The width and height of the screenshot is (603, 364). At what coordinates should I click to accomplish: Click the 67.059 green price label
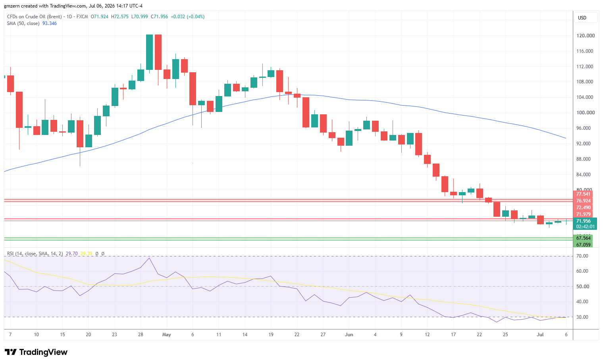click(x=584, y=245)
